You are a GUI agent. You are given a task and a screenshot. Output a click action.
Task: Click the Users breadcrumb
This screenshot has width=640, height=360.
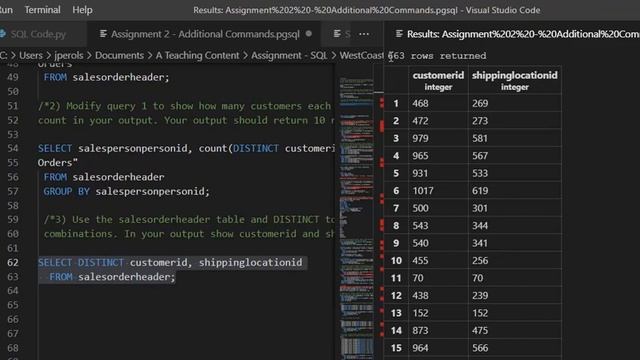coord(31,56)
